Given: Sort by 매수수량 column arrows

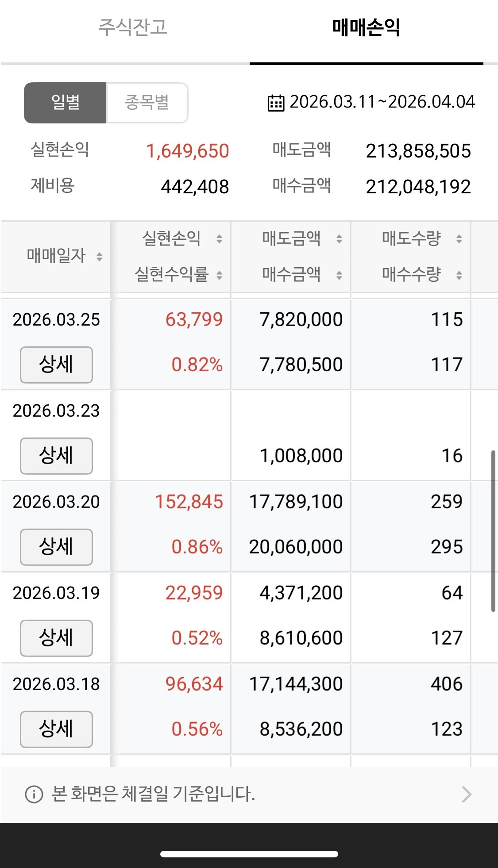Looking at the screenshot, I should [x=459, y=275].
